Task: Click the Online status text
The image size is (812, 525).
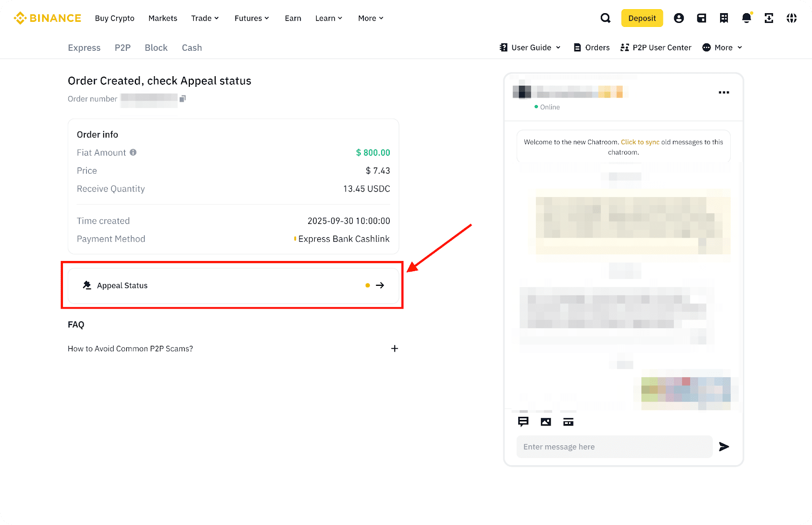Action: [550, 107]
